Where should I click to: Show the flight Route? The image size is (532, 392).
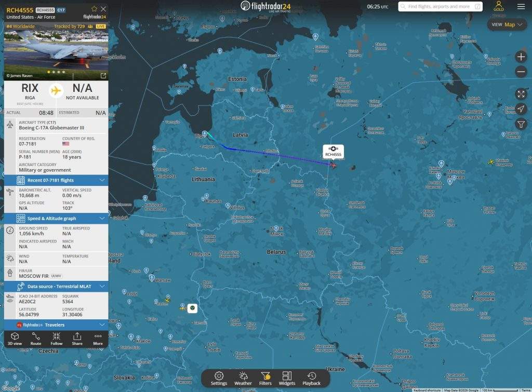click(x=36, y=339)
